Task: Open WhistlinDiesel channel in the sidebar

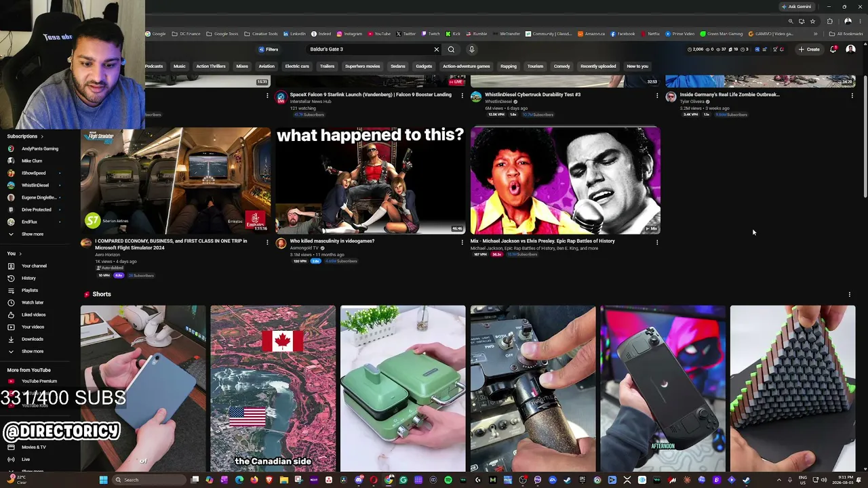Action: tap(34, 185)
